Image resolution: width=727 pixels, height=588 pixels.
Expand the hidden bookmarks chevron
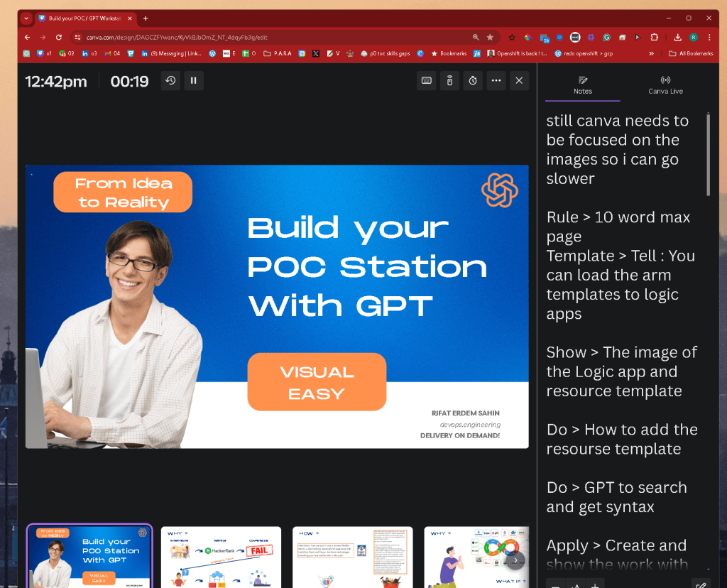652,53
